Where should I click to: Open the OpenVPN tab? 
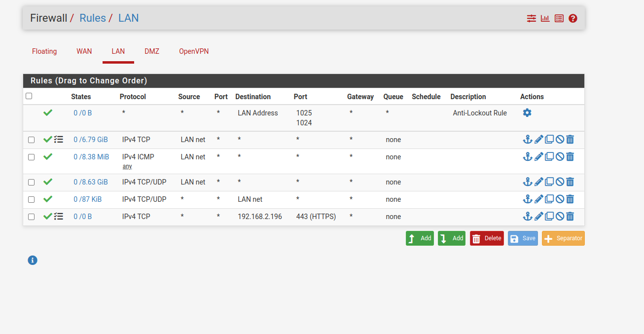pyautogui.click(x=194, y=51)
